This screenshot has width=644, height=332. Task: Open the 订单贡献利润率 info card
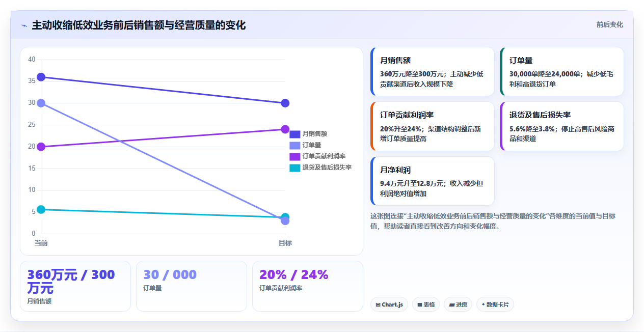pos(433,126)
